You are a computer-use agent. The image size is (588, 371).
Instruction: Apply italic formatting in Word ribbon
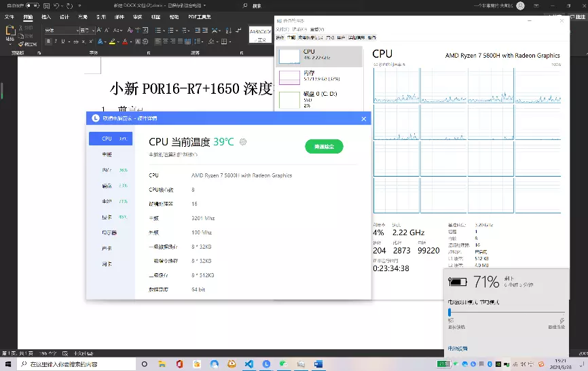tap(56, 41)
